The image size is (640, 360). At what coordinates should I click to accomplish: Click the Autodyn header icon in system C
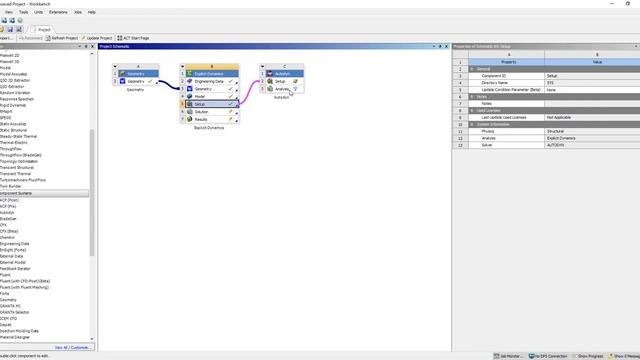(270, 73)
